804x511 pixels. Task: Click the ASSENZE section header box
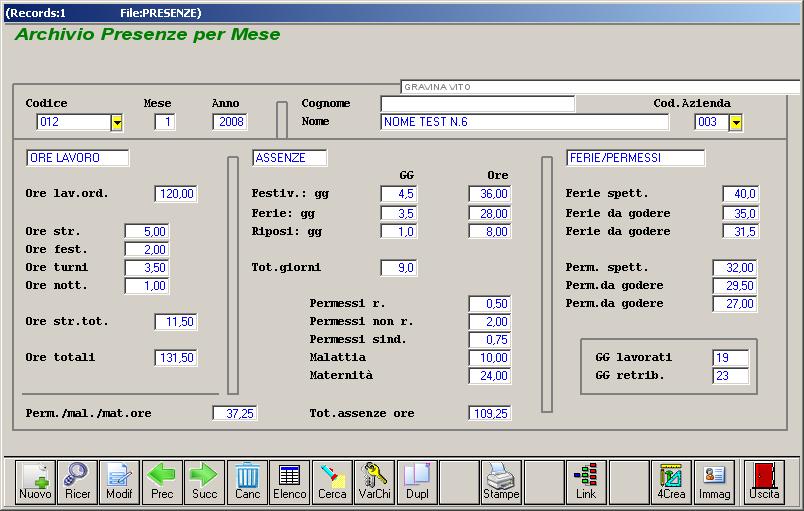tap(290, 158)
